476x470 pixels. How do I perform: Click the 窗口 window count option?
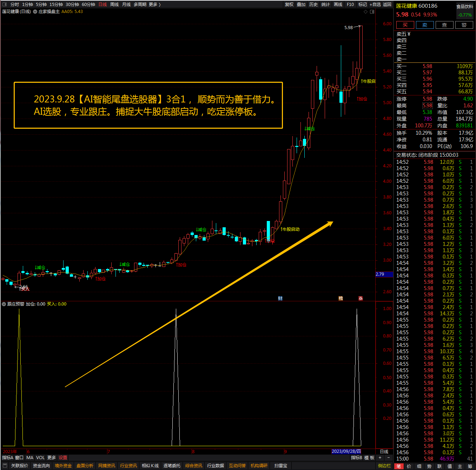pyautogui.click(x=19, y=458)
